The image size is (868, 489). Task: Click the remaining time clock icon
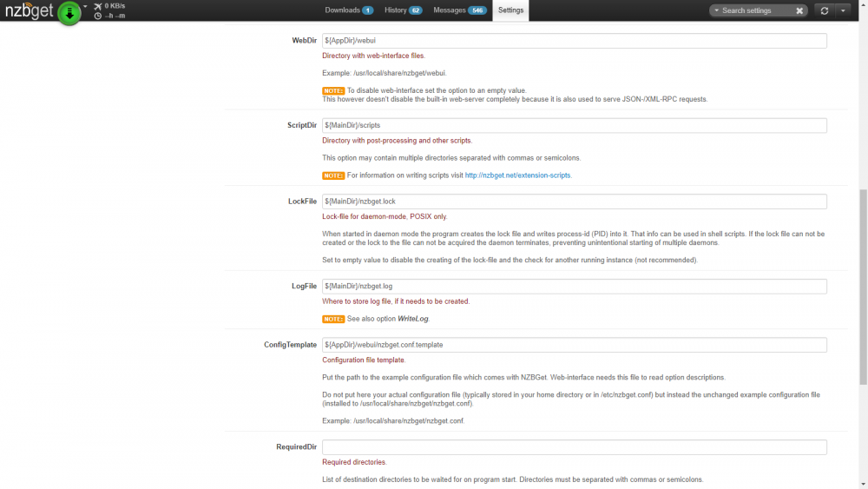[98, 16]
